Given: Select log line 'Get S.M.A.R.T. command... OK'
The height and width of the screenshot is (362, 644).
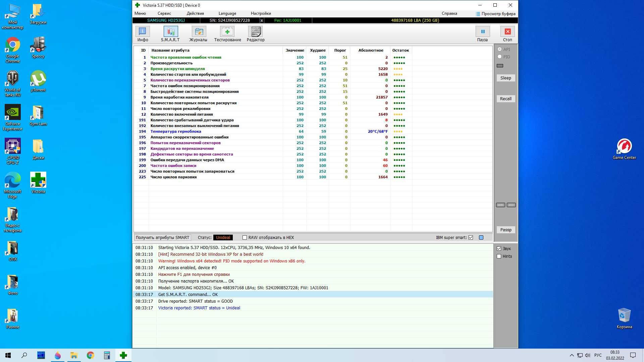Looking at the screenshot, I should 313,295.
